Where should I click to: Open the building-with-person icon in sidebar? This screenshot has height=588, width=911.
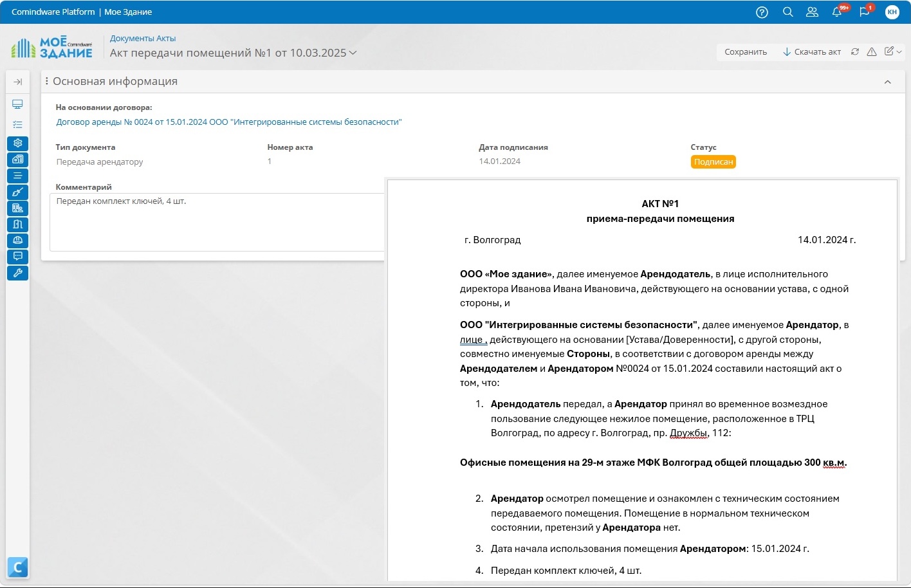pyautogui.click(x=18, y=208)
